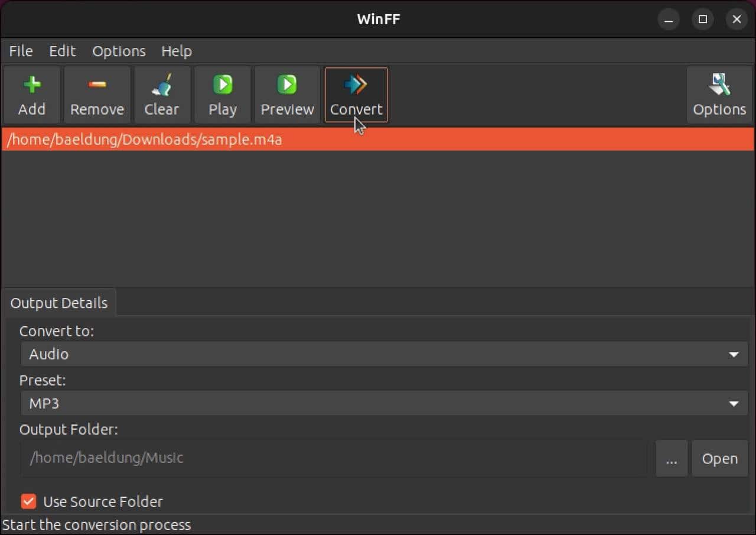Close the WinFF window
756x535 pixels.
click(737, 20)
